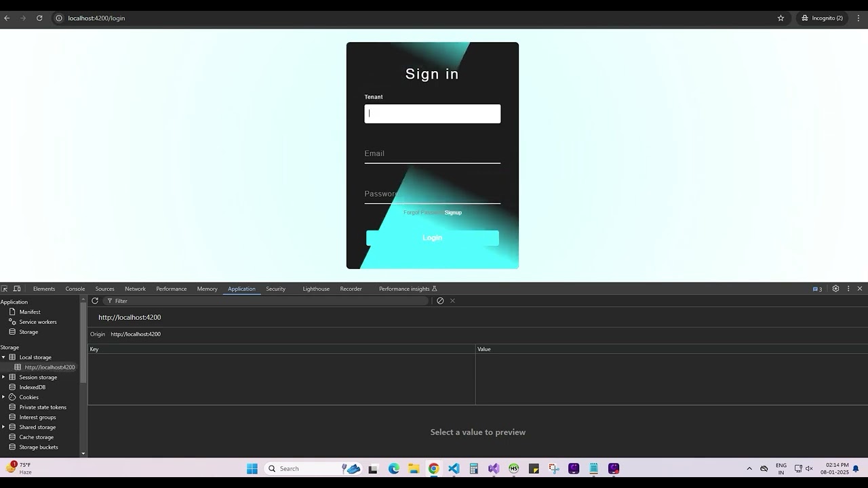Select Storage buckets in the sidebar
Viewport: 868px width, 488px height.
(x=39, y=447)
